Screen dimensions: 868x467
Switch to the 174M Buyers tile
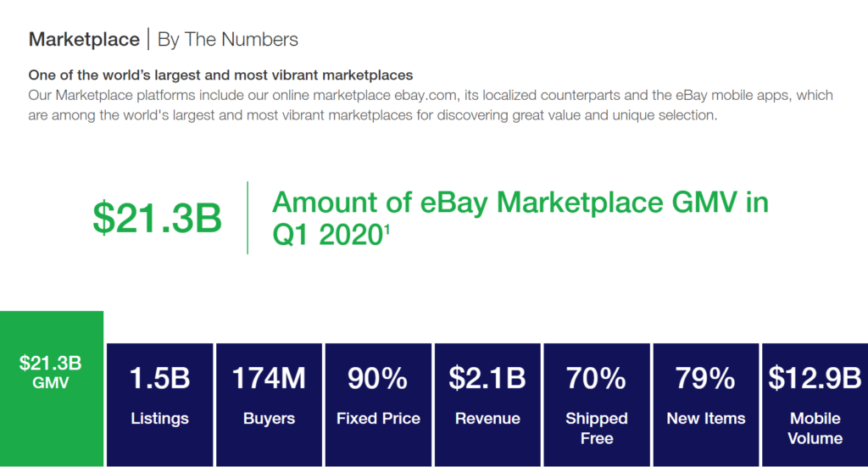269,404
